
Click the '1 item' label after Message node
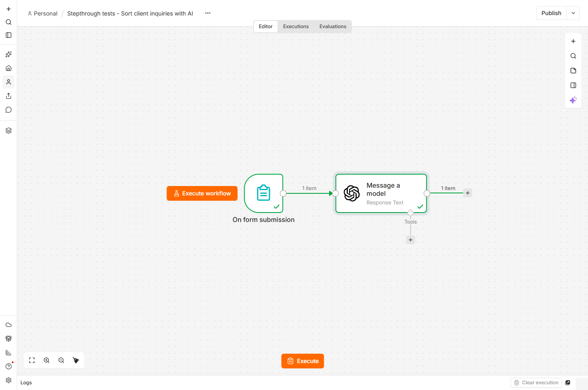tap(448, 188)
